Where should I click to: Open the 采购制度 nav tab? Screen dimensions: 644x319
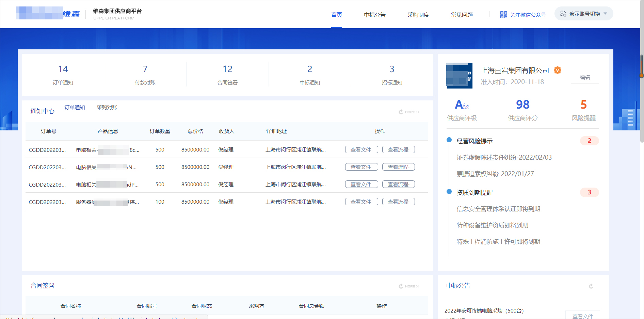[x=418, y=15]
